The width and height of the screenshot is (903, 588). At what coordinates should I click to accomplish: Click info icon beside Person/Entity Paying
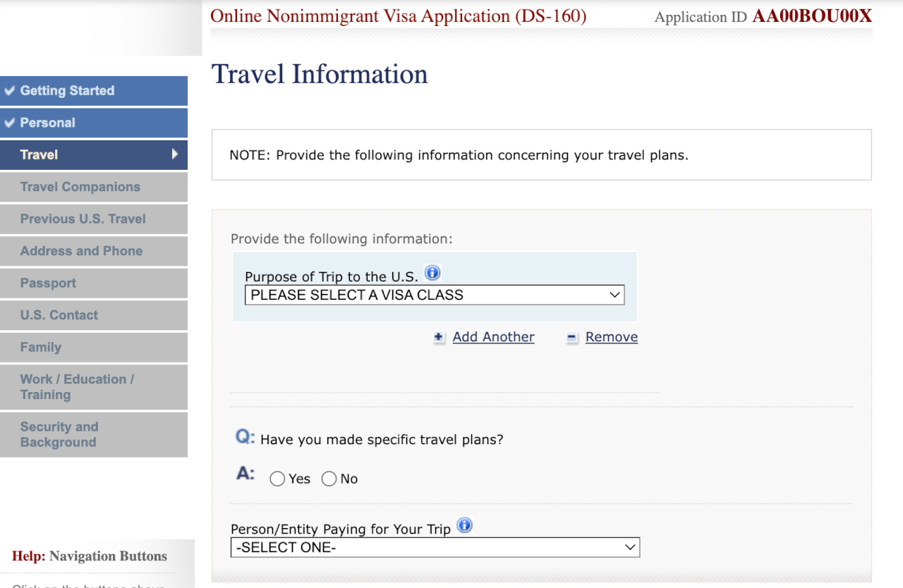pos(464,525)
